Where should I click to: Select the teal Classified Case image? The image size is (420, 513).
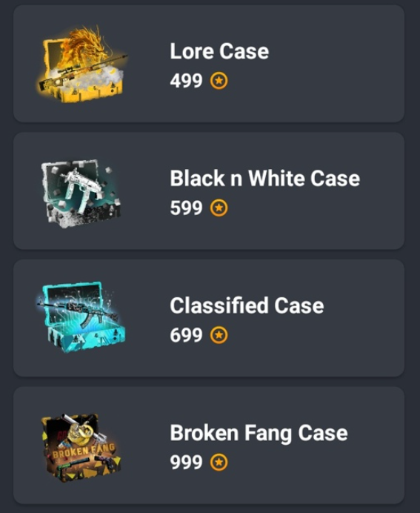pos(81,317)
